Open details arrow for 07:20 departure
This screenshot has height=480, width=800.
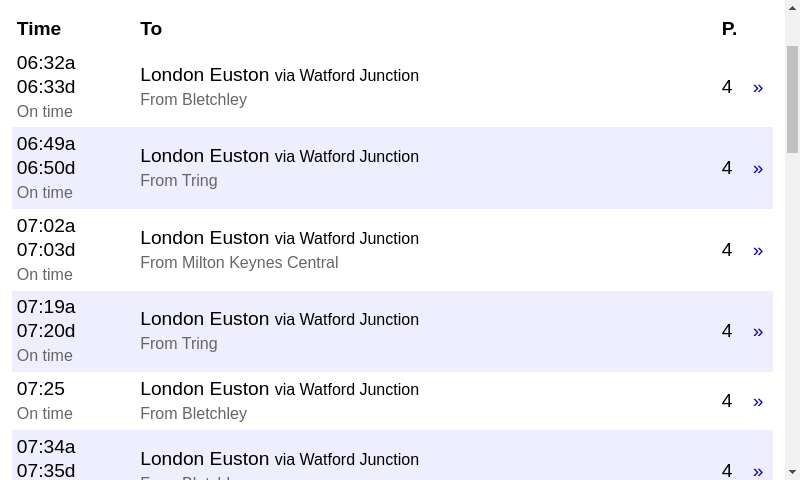(x=757, y=331)
